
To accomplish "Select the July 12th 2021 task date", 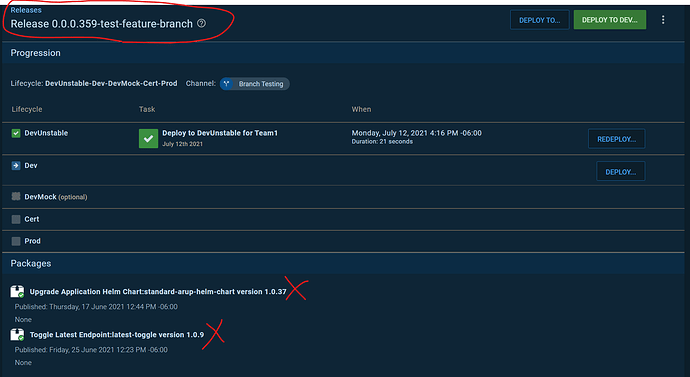I will [183, 144].
